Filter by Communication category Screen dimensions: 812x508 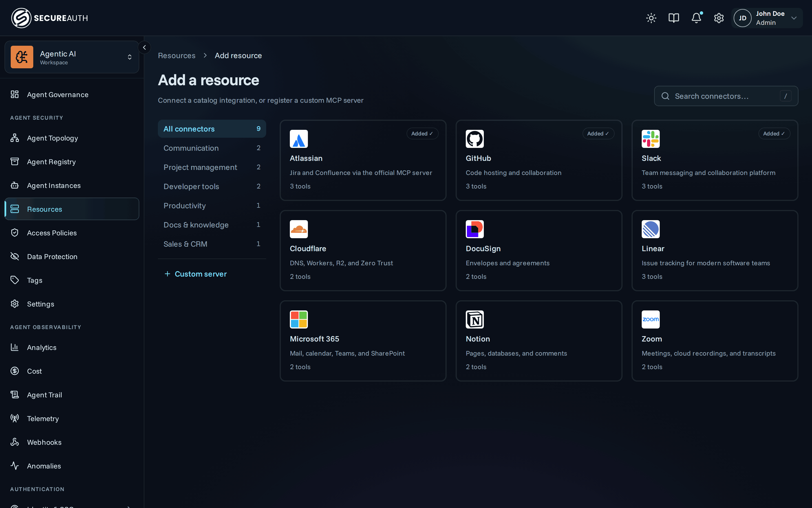[212, 148]
